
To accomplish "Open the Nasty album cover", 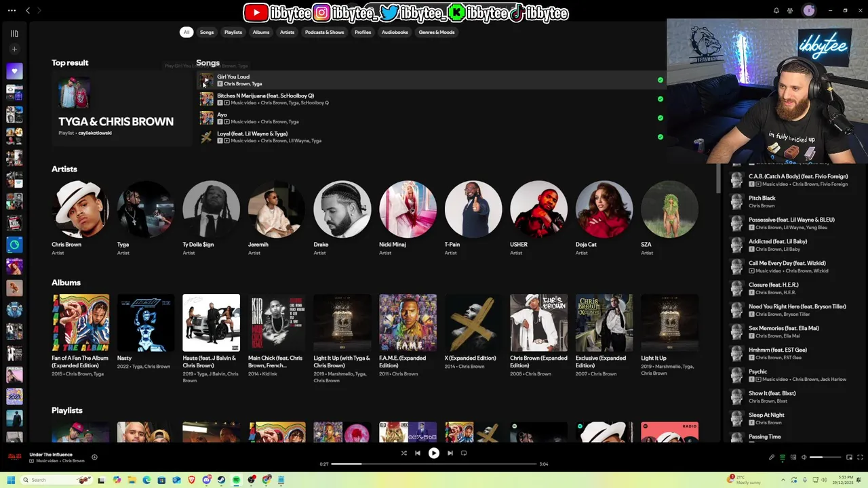I will click(x=146, y=323).
